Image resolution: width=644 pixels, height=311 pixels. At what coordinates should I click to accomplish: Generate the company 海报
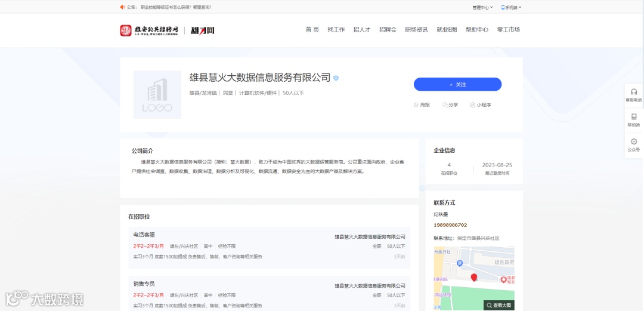(x=422, y=105)
